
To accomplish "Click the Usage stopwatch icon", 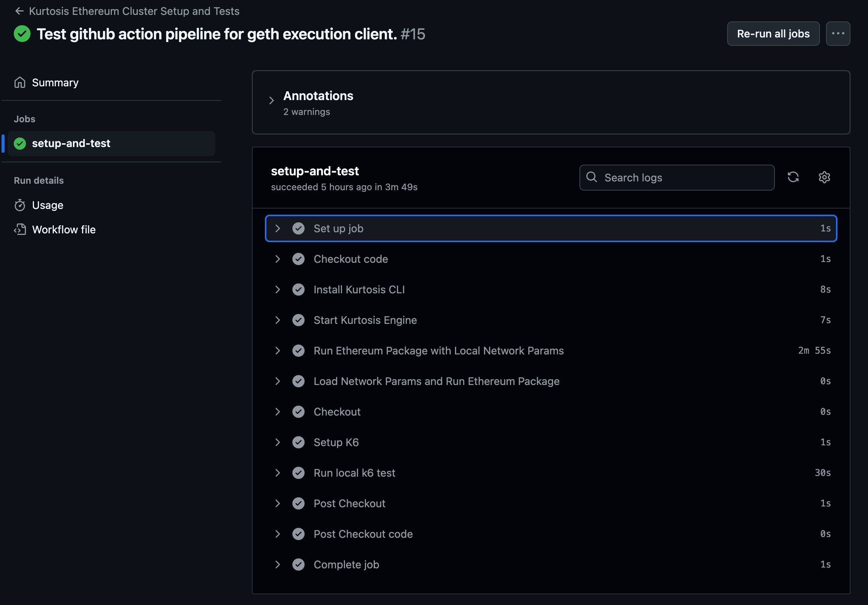I will tap(20, 205).
